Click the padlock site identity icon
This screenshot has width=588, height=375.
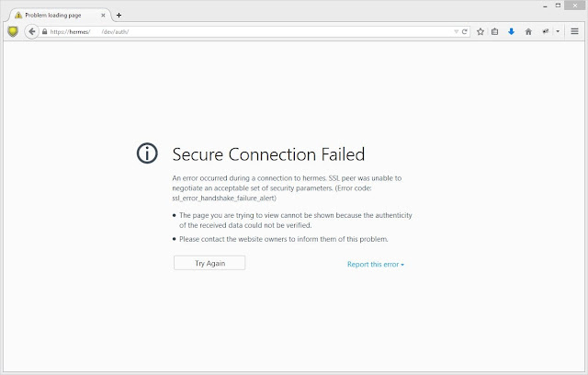click(x=44, y=30)
